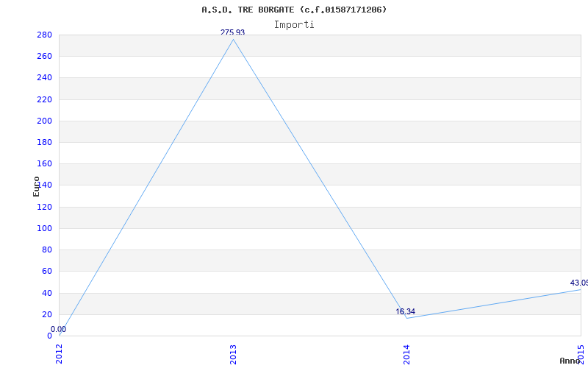Click the 260 y-axis tick label
Viewport: 588px width, 368px height.
click(44, 57)
